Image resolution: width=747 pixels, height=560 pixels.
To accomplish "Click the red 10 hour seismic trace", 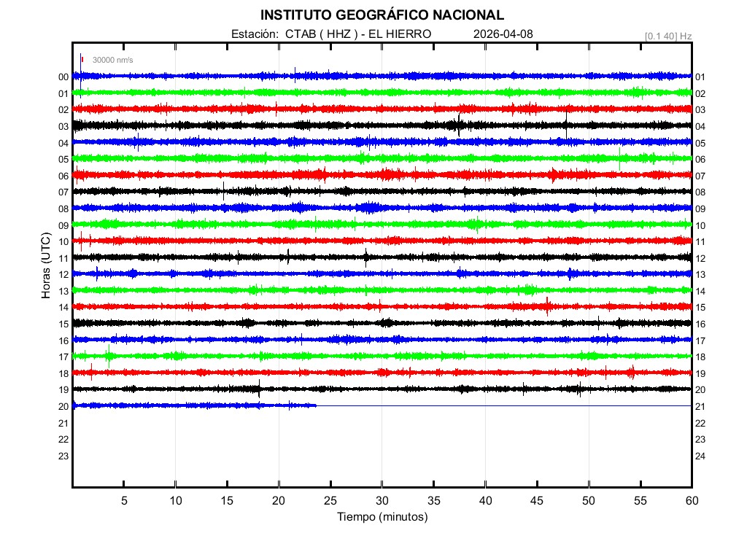I will tap(382, 241).
